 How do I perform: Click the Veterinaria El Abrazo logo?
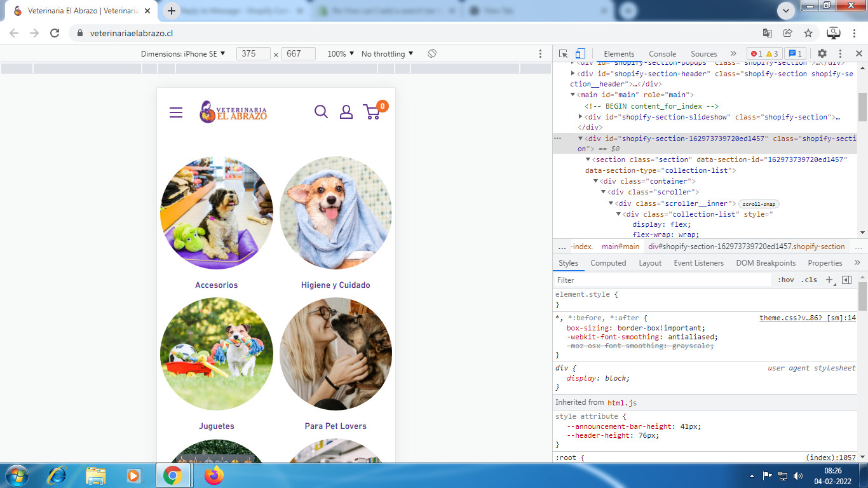[233, 112]
